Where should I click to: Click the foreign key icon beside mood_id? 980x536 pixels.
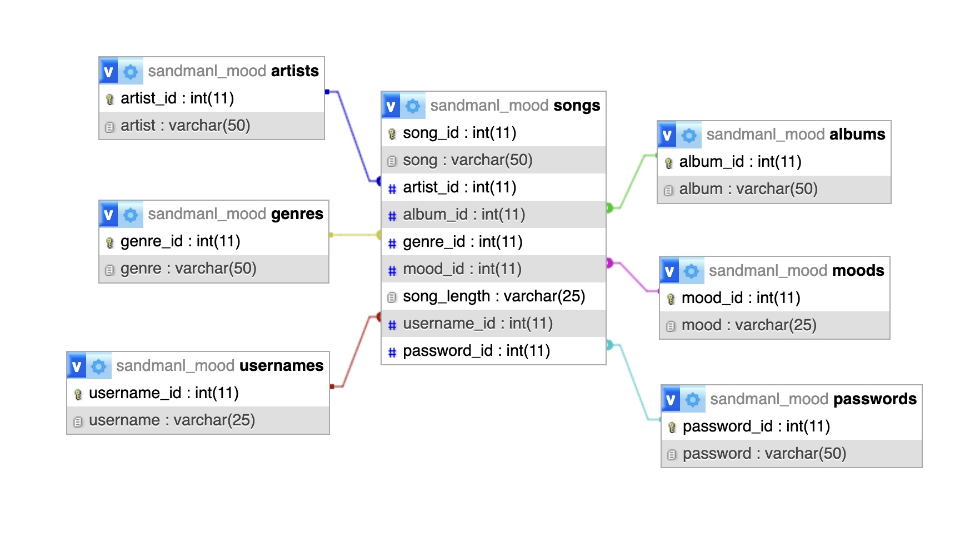point(392,270)
